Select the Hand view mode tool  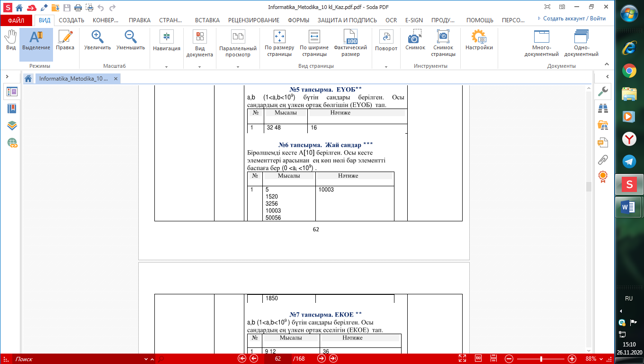coord(10,41)
